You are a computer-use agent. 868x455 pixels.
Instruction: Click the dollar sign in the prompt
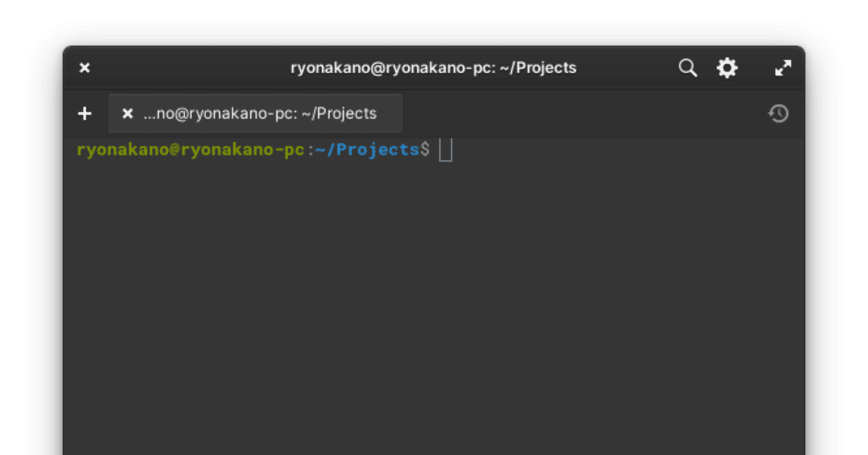pos(425,150)
